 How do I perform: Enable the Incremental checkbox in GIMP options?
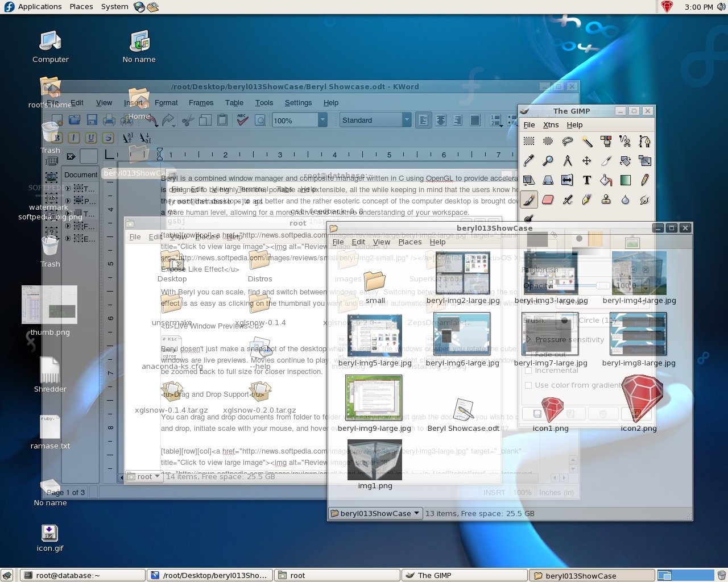click(528, 370)
